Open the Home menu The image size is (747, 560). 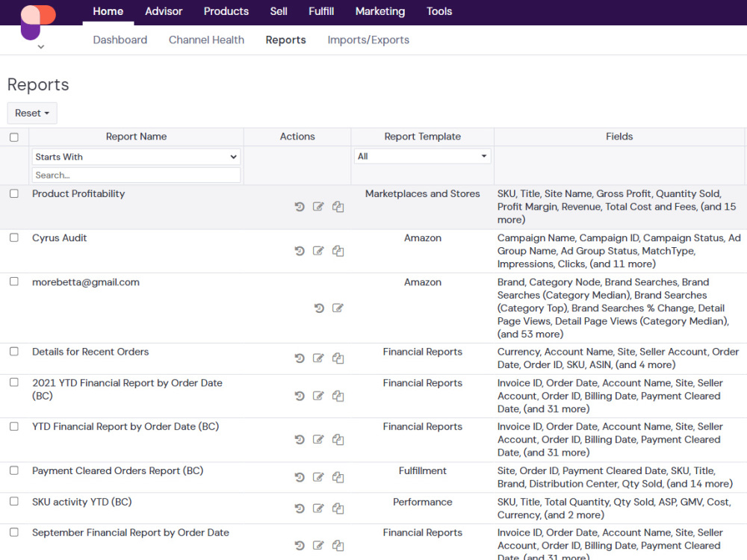tap(108, 11)
